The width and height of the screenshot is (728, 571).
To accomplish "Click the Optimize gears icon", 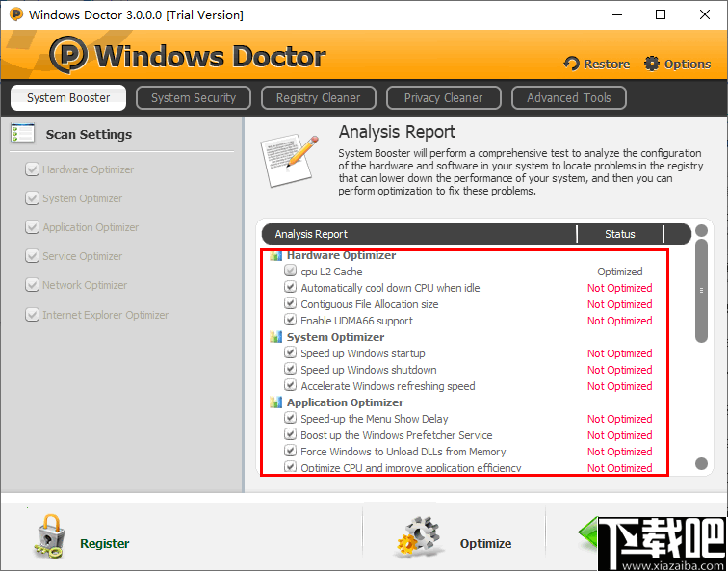I will [x=418, y=537].
